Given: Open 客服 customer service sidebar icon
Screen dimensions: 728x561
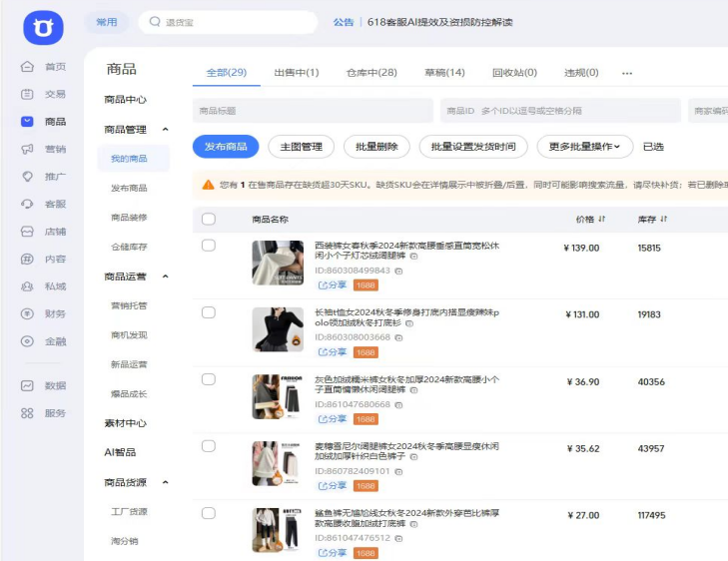Looking at the screenshot, I should coord(27,204).
